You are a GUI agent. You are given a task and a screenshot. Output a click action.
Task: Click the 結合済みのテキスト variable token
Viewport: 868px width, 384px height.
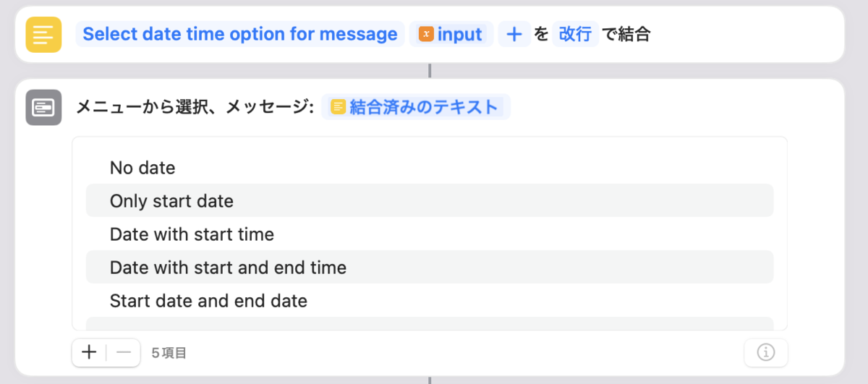(416, 107)
